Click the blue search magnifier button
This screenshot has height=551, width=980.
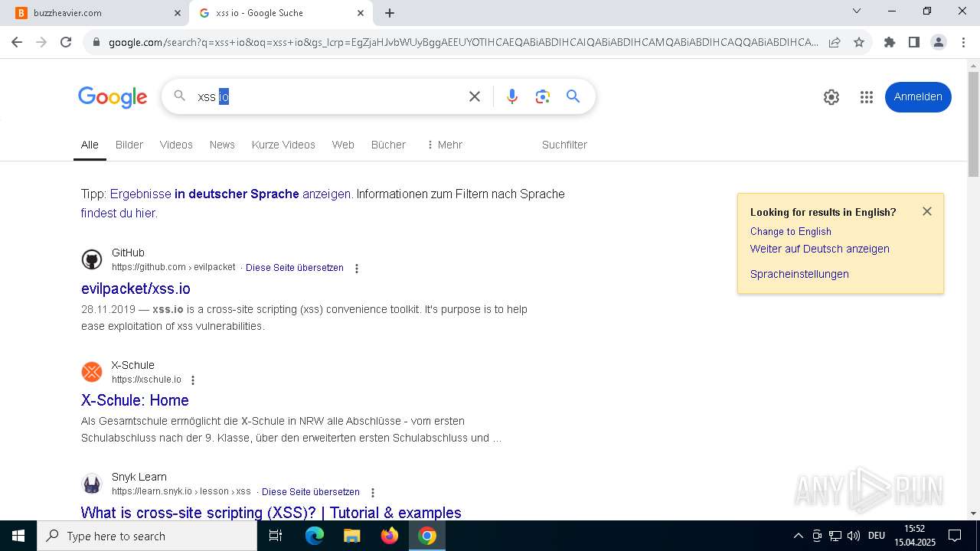[x=573, y=96]
